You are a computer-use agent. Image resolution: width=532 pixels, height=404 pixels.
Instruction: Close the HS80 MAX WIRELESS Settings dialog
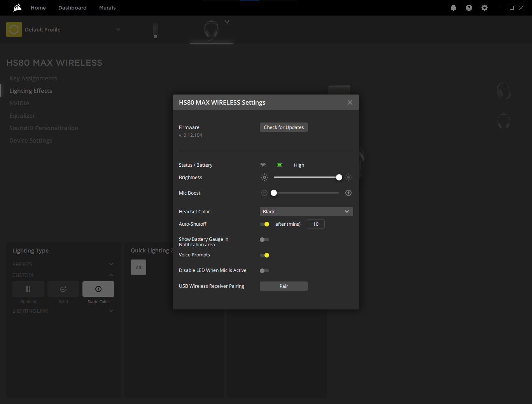pos(350,103)
